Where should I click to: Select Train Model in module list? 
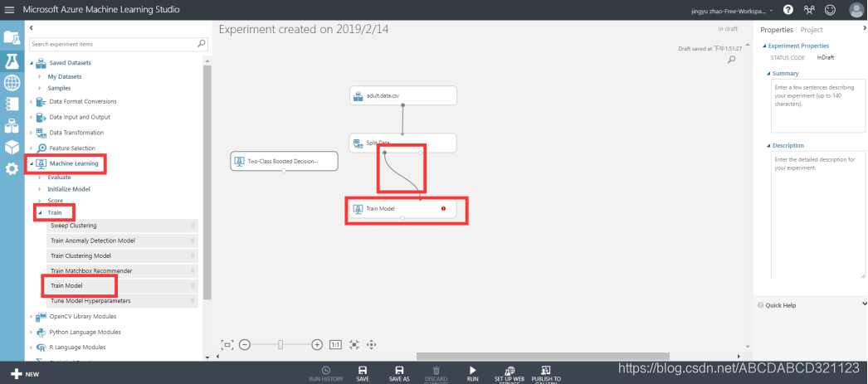tap(122, 285)
